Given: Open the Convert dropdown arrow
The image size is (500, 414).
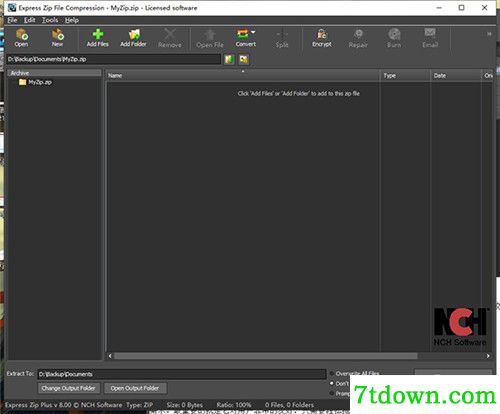Looking at the screenshot, I should point(253,32).
